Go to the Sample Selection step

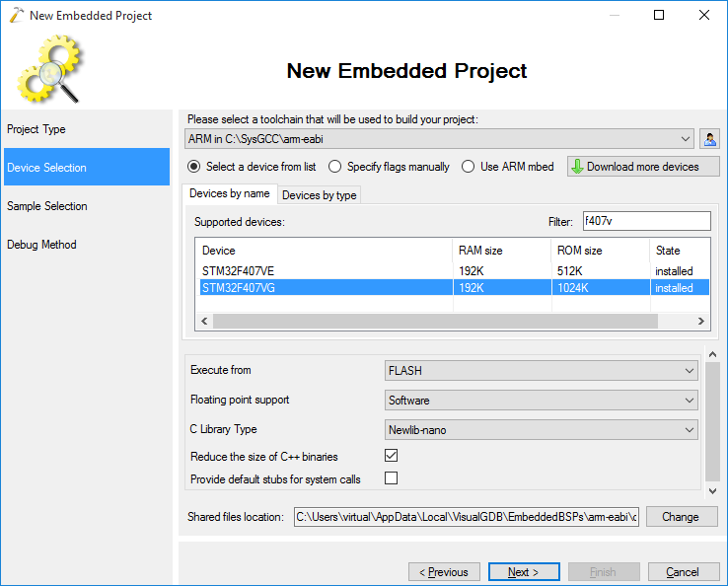[x=87, y=206]
